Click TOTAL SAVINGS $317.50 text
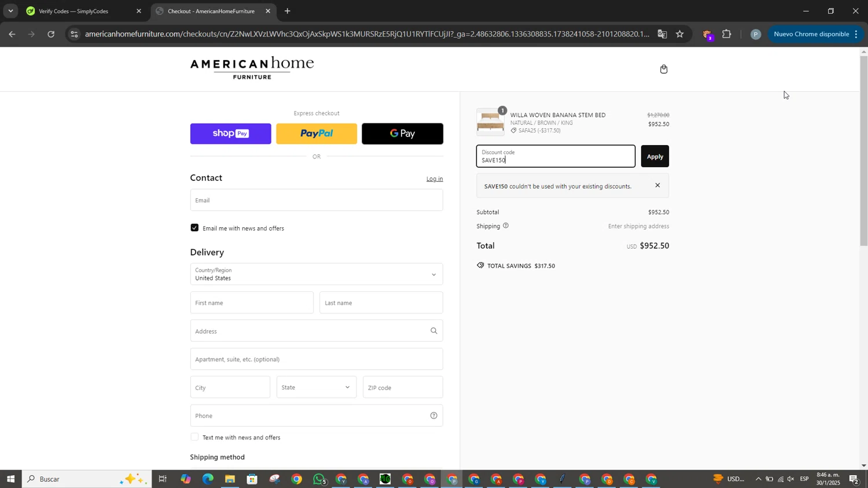868x488 pixels. tap(521, 266)
